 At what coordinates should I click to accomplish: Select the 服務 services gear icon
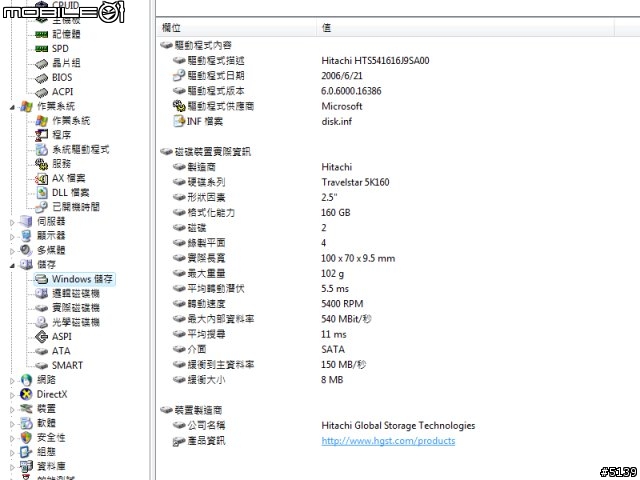(x=42, y=164)
